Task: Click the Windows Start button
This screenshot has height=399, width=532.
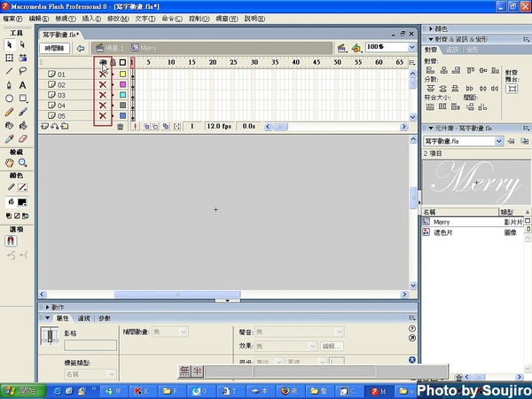Action: coord(23,391)
